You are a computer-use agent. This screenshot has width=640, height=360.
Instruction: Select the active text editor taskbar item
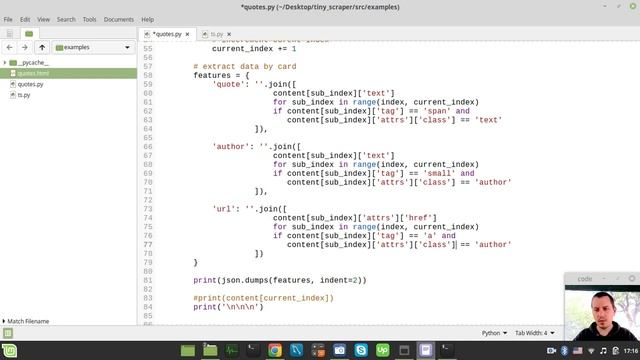pyautogui.click(x=426, y=350)
